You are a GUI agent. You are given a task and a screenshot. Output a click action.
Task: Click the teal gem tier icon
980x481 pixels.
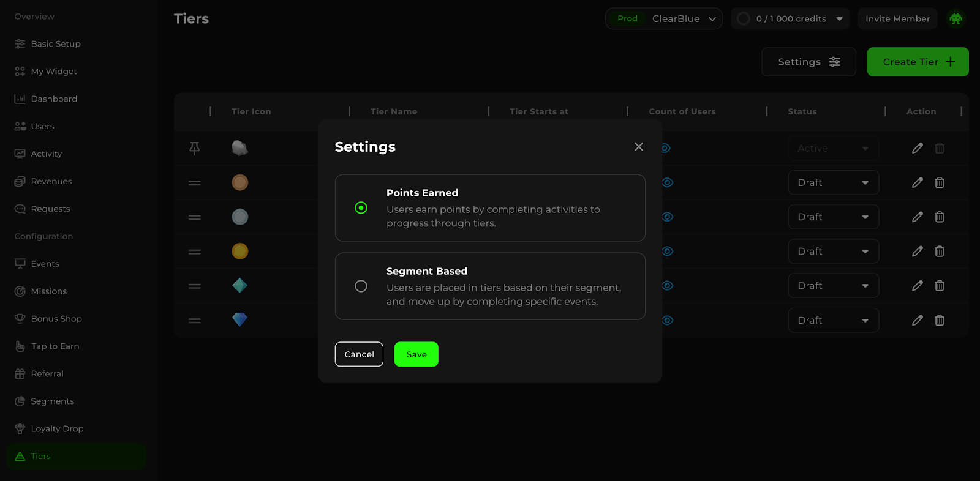pyautogui.click(x=240, y=285)
